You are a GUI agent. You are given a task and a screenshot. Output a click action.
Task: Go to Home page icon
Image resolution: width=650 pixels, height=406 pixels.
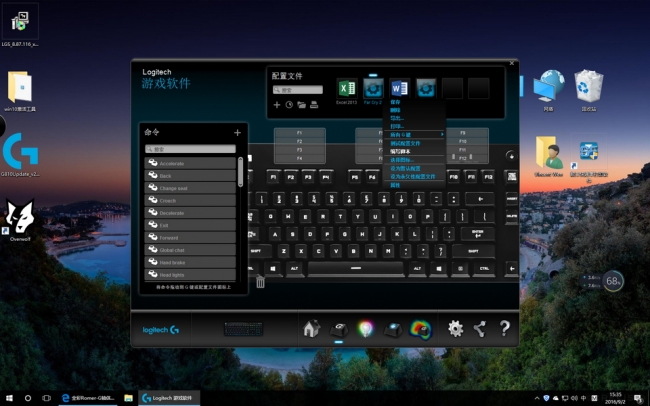[311, 328]
